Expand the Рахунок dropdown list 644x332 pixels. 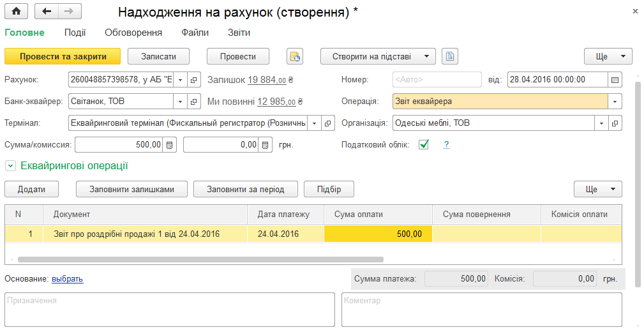point(180,80)
